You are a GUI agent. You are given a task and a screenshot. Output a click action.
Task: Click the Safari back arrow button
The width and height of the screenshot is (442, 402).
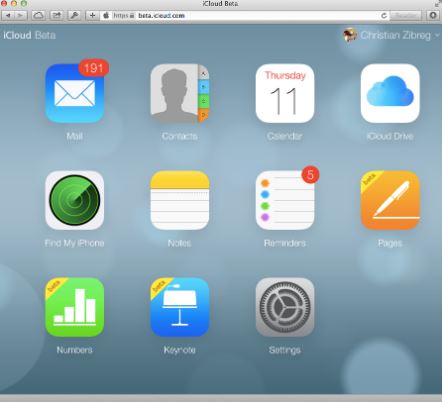8,15
